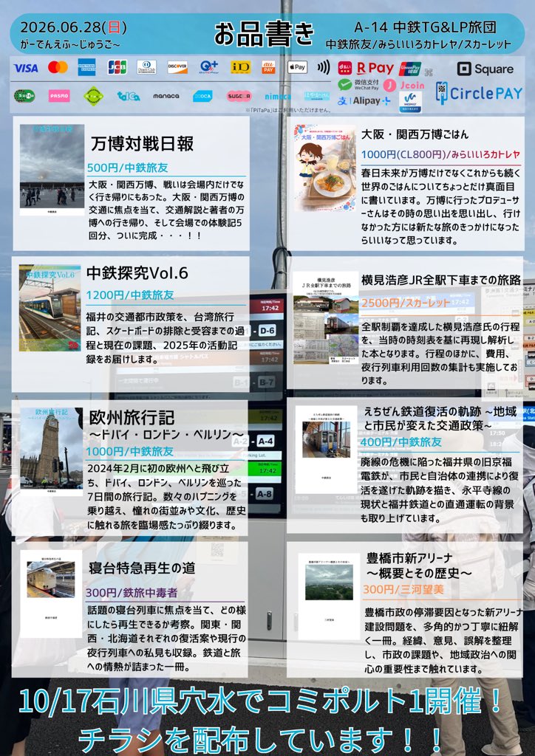The image size is (535, 756).
Task: Click the price 300円/三河望美
Action: pyautogui.click(x=403, y=589)
